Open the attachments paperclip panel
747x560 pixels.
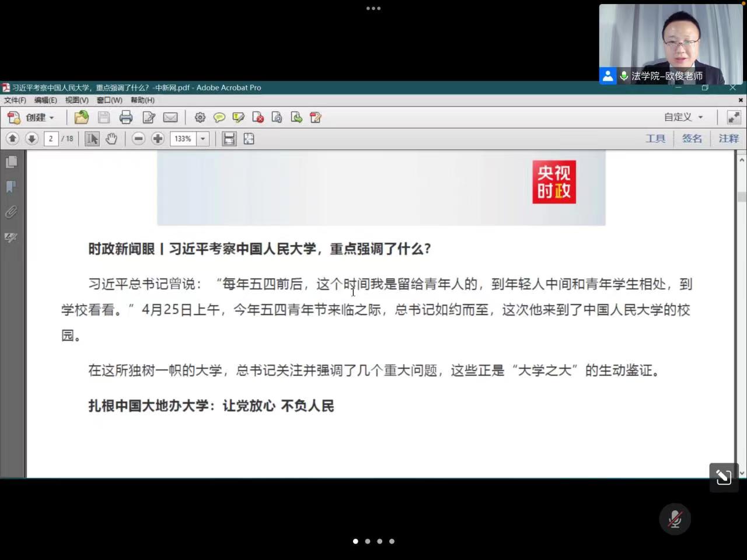(11, 212)
